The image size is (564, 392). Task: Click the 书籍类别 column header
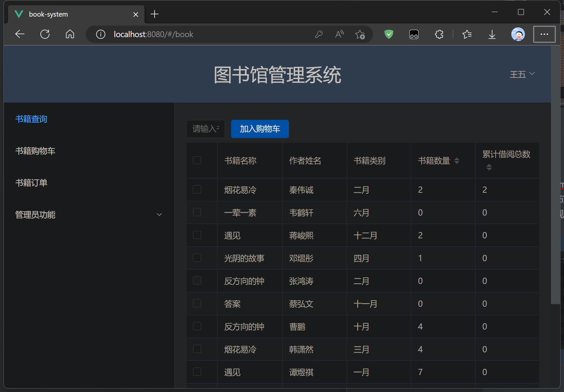tap(369, 161)
